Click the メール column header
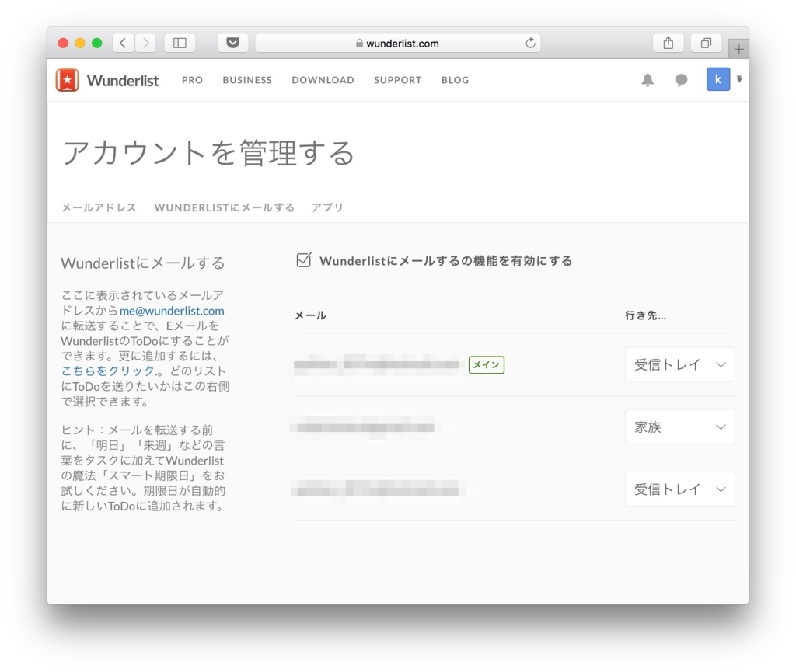 (310, 315)
